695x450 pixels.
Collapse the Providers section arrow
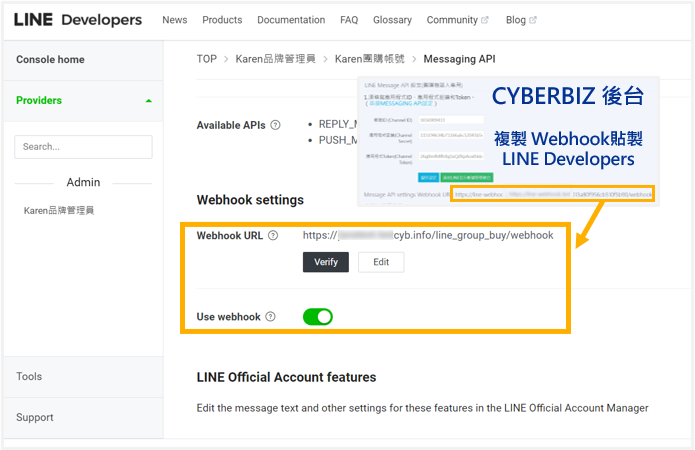(x=149, y=101)
